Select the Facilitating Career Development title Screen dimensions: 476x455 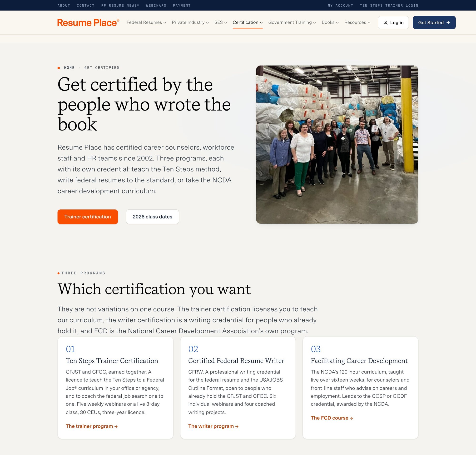point(359,361)
